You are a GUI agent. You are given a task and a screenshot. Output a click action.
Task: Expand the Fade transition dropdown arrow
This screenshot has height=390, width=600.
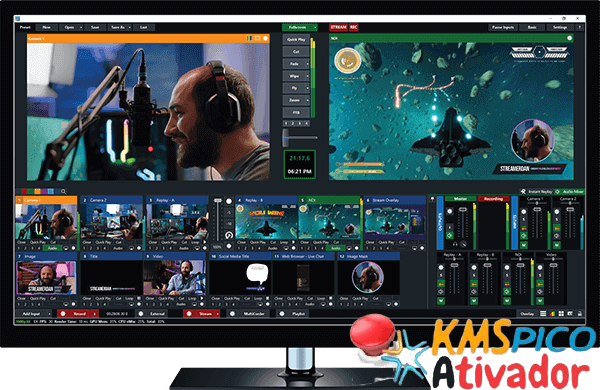click(307, 64)
